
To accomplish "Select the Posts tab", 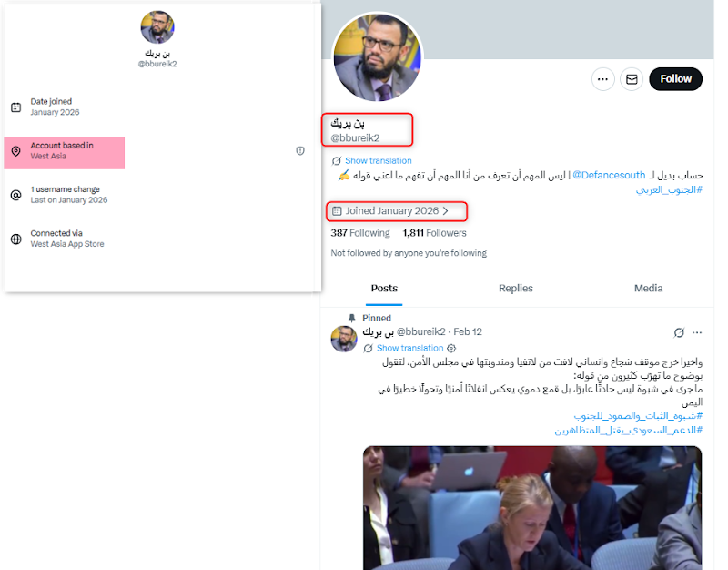I will [384, 288].
